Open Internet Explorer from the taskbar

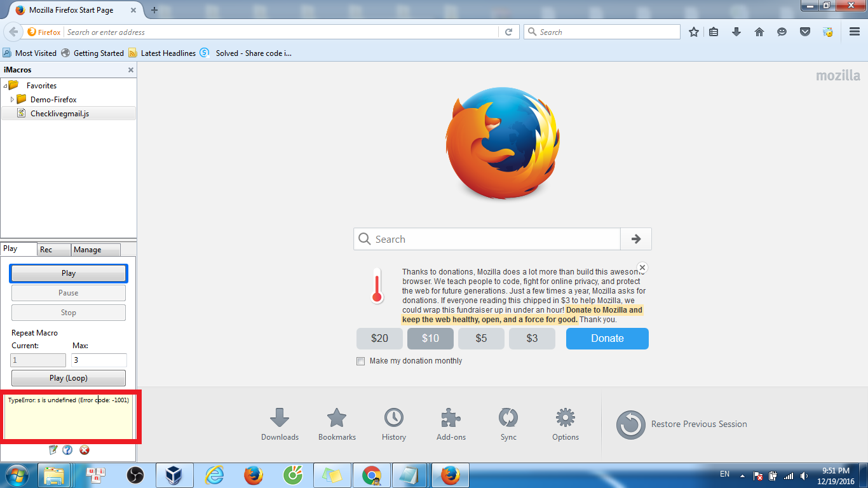214,475
